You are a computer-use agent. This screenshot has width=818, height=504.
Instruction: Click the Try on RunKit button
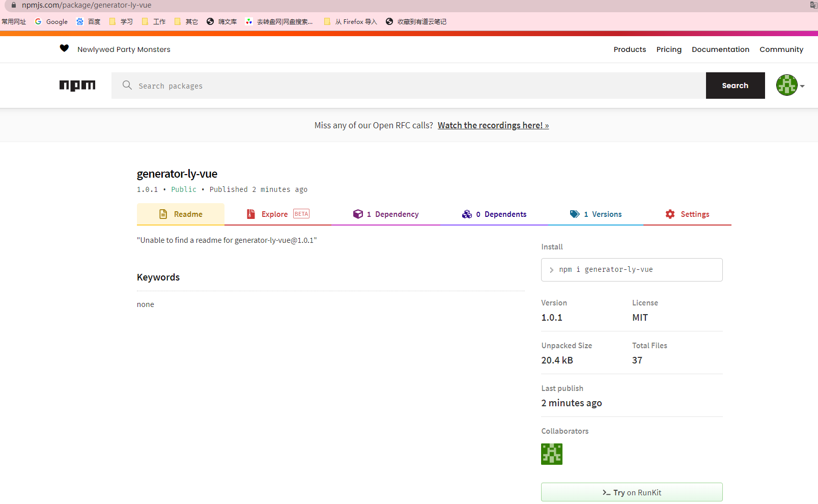click(x=632, y=492)
